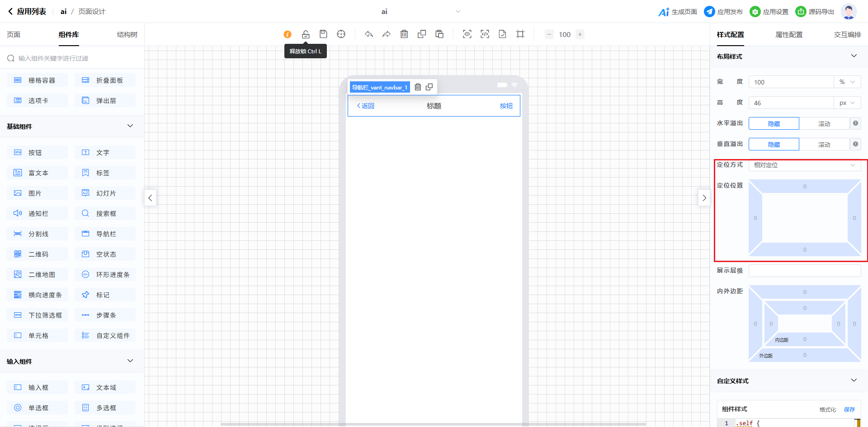
Task: Click the release lock icon in toolbar
Action: [306, 34]
